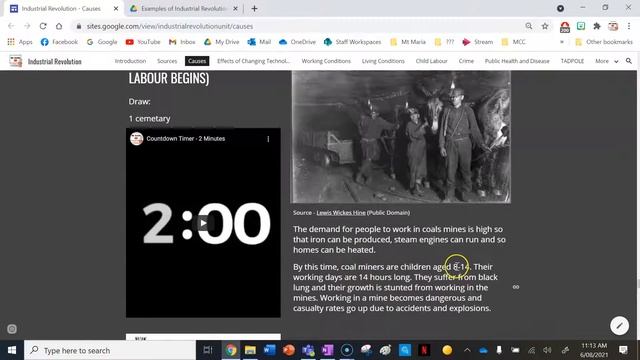Show hidden system tray icons

pyautogui.click(x=467, y=350)
